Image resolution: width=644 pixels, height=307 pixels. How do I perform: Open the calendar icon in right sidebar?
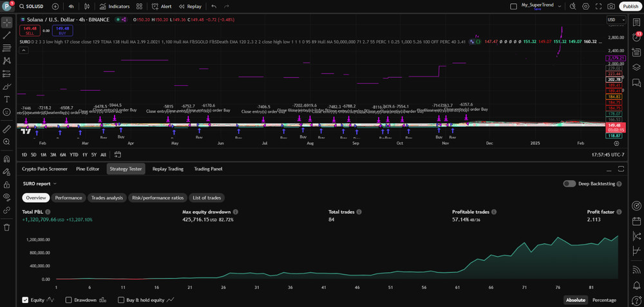pyautogui.click(x=637, y=220)
